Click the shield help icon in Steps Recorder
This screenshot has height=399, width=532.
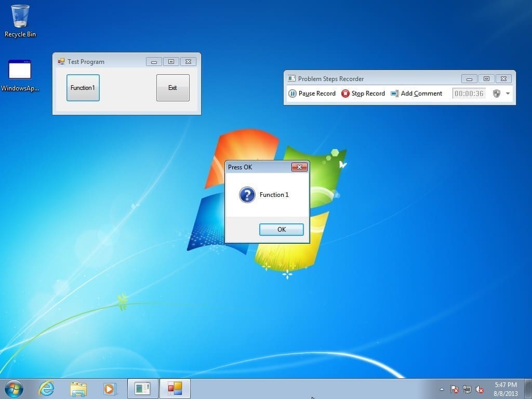coord(497,94)
